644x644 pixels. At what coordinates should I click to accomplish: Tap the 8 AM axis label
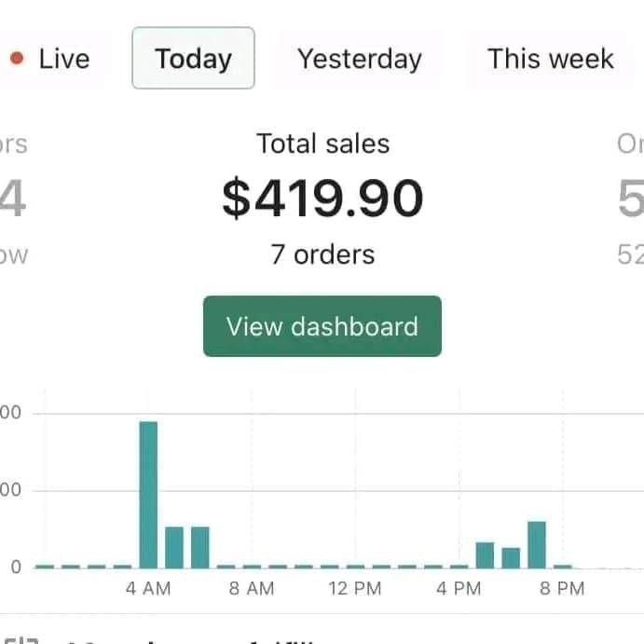[x=252, y=589]
